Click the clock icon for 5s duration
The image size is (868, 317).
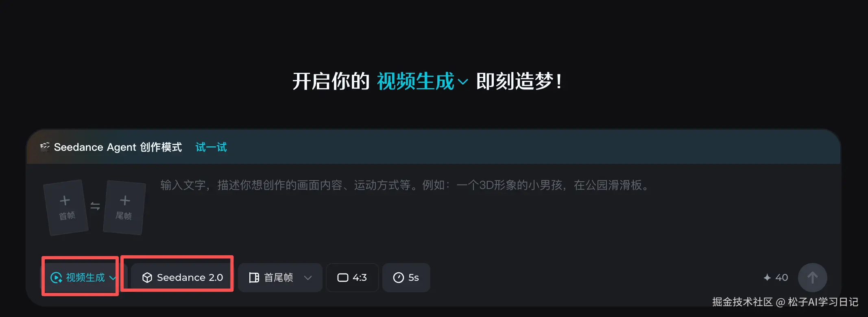tap(399, 278)
